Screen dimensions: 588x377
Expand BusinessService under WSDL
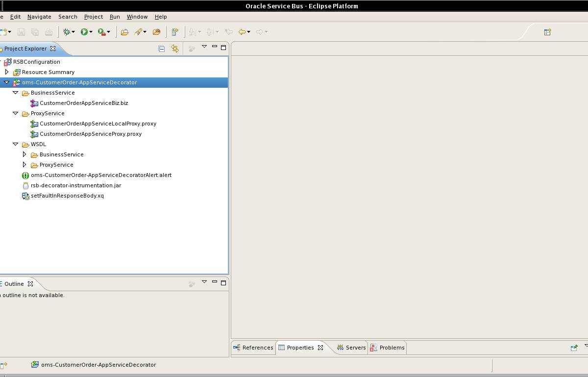click(x=24, y=154)
